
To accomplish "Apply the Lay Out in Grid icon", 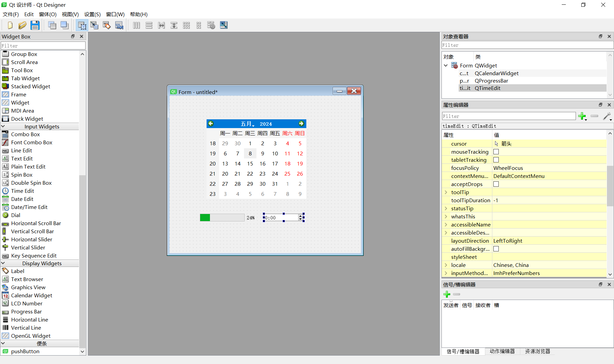I will [186, 25].
